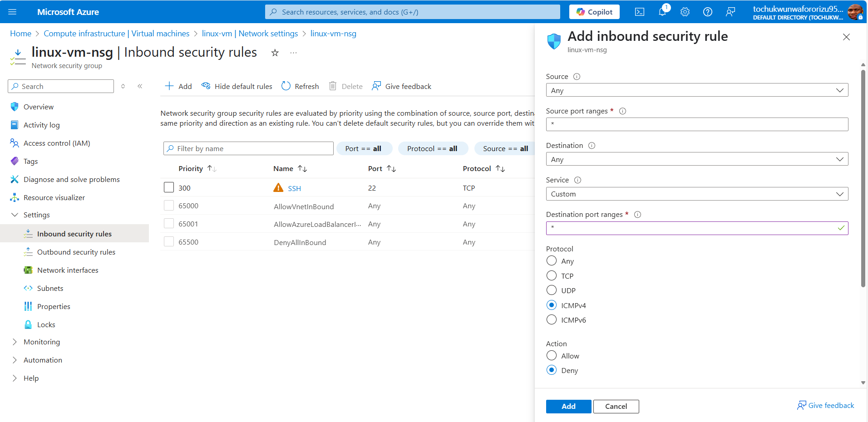Sort rules by Protocol column

click(x=483, y=168)
